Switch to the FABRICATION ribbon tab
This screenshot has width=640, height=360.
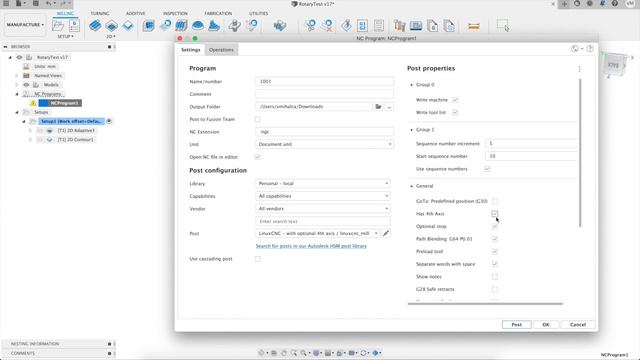click(x=218, y=13)
